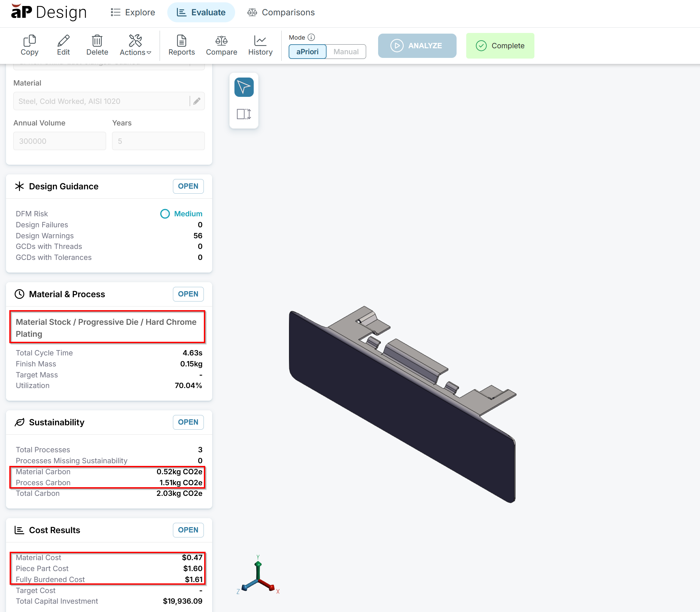Select the Evaluate tab
This screenshot has height=612, width=700.
click(x=201, y=12)
